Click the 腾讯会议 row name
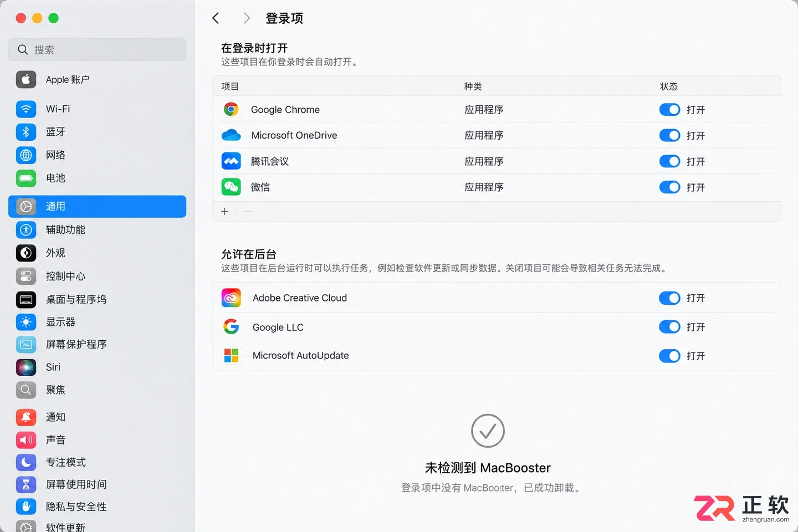This screenshot has height=532, width=798. 270,161
